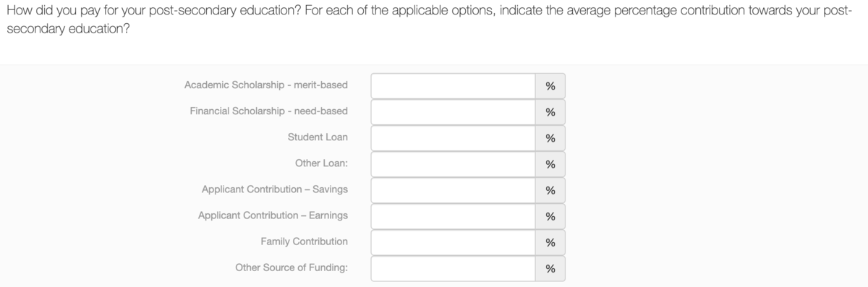
Task: Click the % addon for Applicant Savings
Action: (x=550, y=190)
